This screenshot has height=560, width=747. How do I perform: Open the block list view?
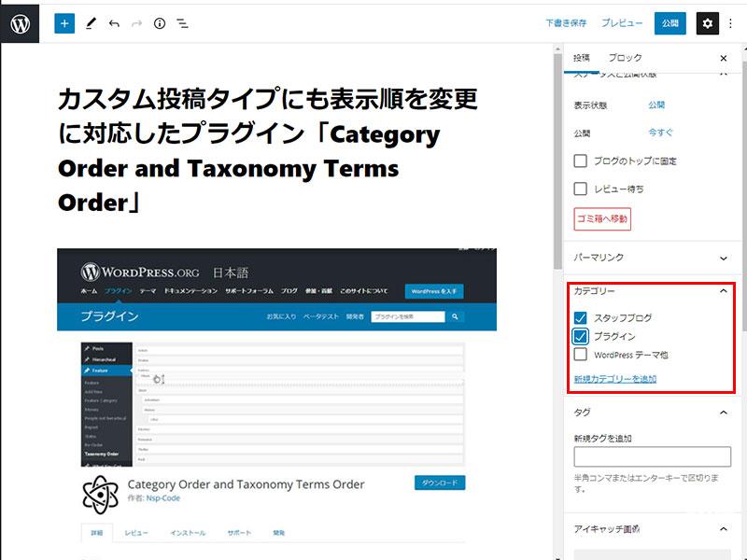[x=183, y=23]
